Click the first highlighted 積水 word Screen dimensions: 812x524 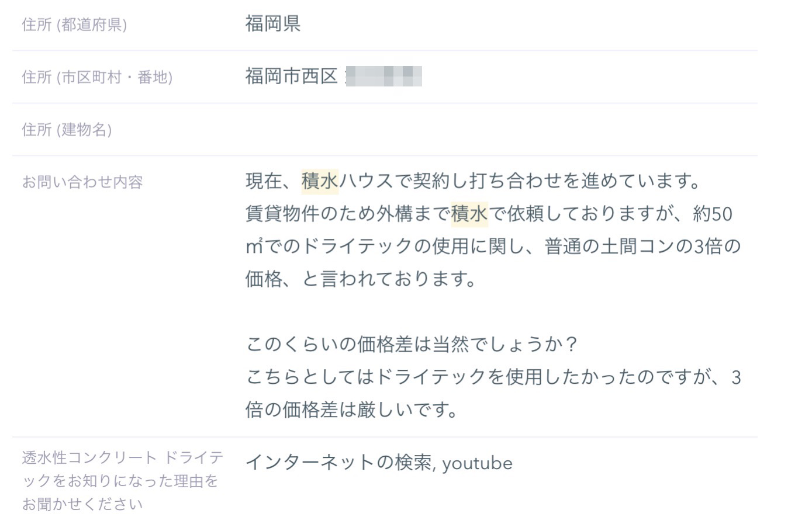pyautogui.click(x=320, y=181)
